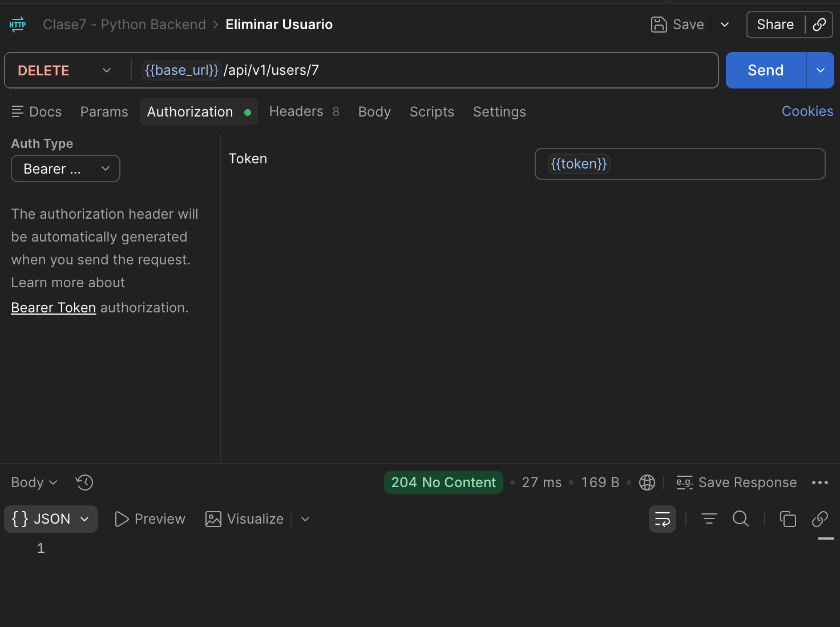This screenshot has height=627, width=840.
Task: Open Visualize response view
Action: pos(244,519)
